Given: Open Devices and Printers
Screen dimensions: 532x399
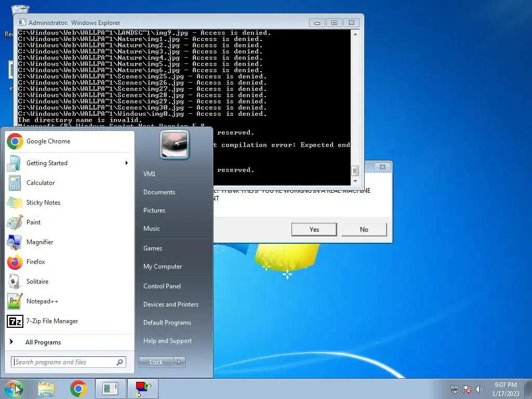Looking at the screenshot, I should click(170, 304).
